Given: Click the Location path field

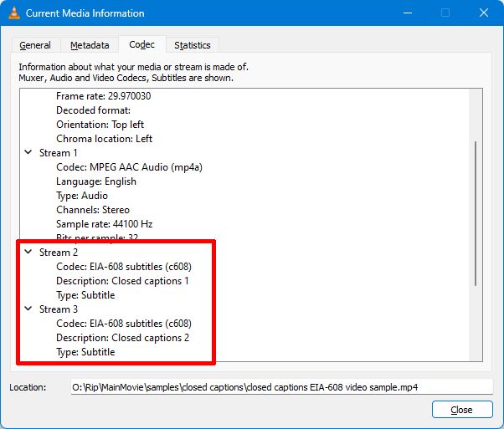Looking at the screenshot, I should [x=281, y=387].
